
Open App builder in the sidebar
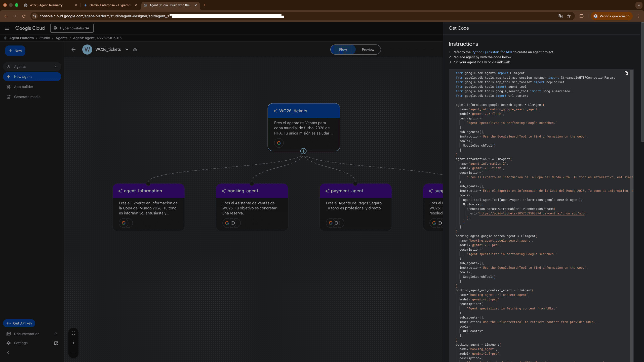click(23, 87)
